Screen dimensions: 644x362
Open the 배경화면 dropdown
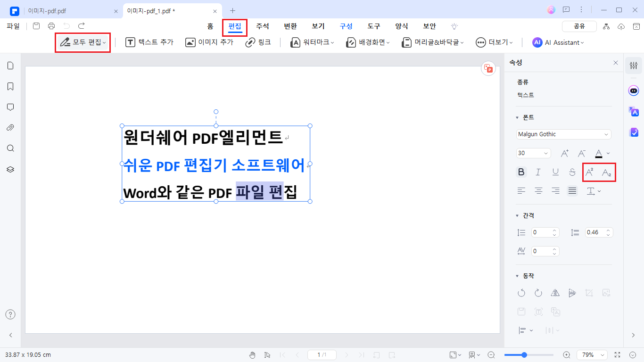coord(368,42)
